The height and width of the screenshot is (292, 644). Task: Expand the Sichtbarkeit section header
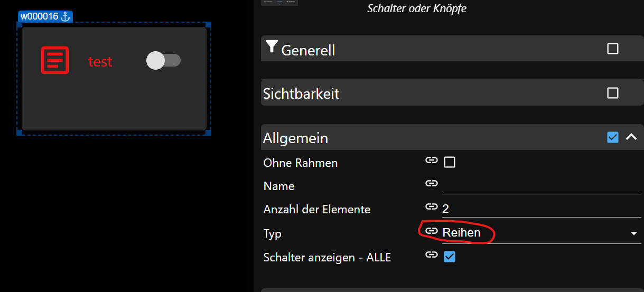pyautogui.click(x=452, y=93)
